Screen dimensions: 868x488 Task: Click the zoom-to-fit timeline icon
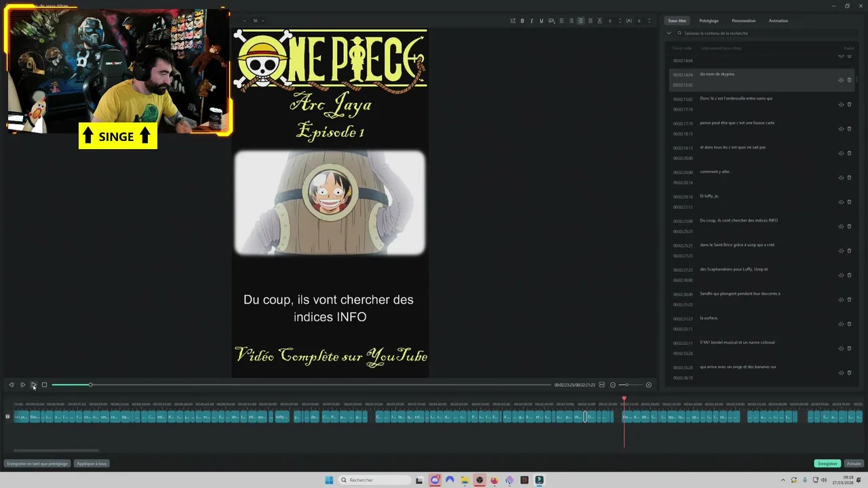[x=601, y=385]
